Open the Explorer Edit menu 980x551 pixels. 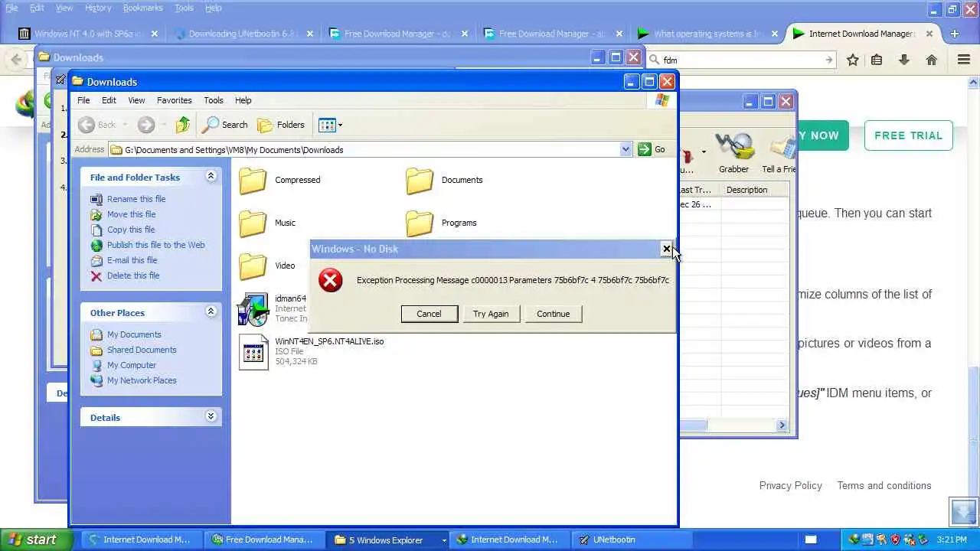point(109,100)
